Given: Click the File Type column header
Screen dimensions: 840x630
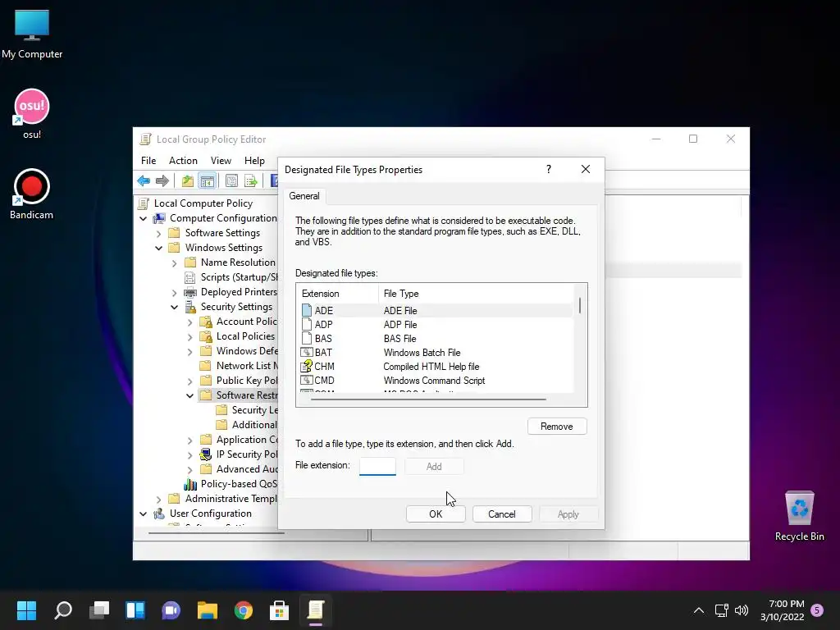Looking at the screenshot, I should (x=476, y=294).
